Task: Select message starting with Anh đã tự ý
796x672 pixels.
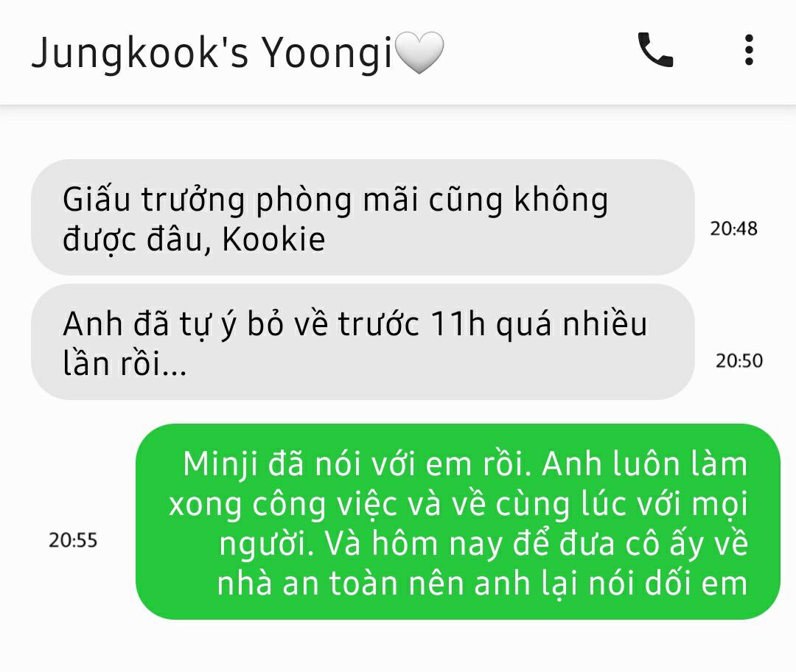Action: (363, 342)
